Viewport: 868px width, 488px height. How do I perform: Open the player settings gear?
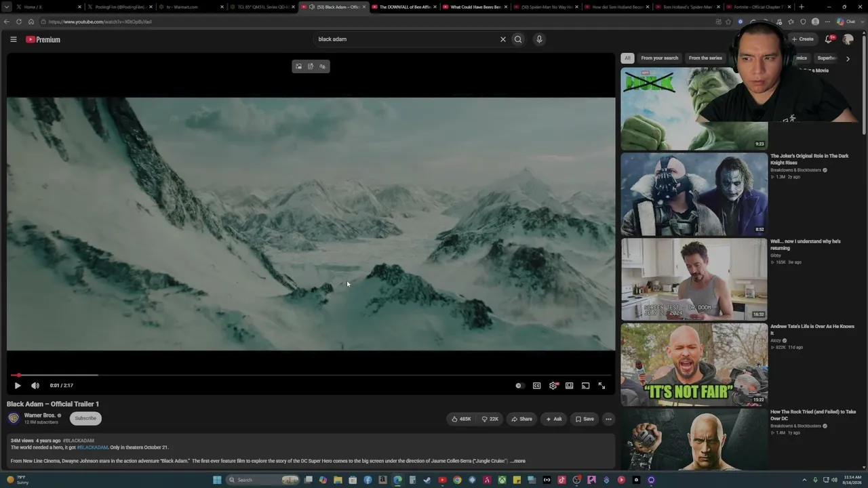coord(553,386)
